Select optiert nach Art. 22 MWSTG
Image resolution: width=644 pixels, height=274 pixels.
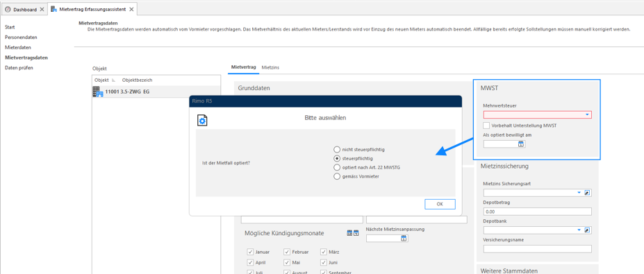337,167
